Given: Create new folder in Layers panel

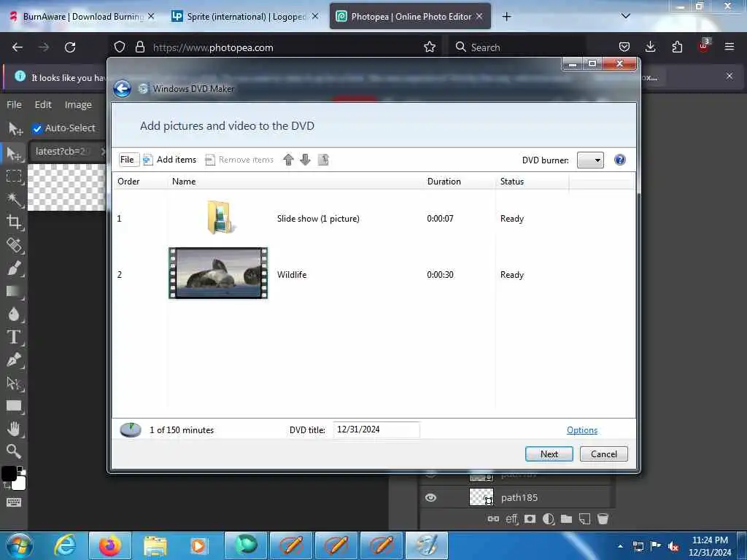Looking at the screenshot, I should (566, 518).
